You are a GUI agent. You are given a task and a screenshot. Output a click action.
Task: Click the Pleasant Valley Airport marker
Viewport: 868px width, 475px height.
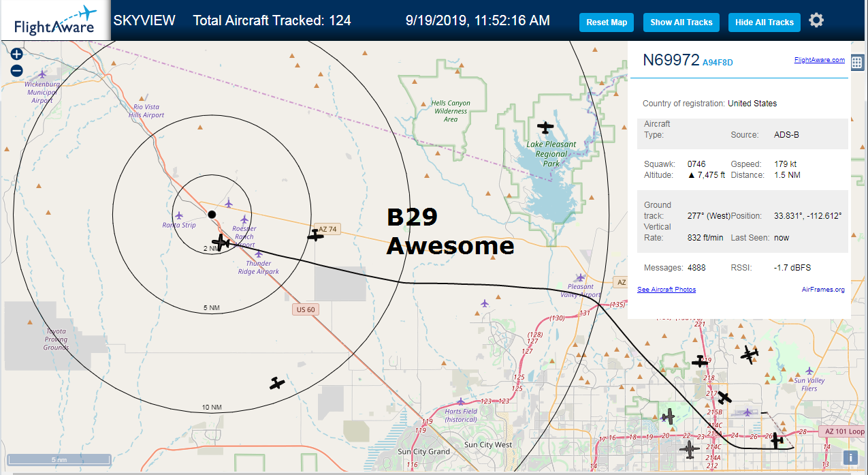579,277
